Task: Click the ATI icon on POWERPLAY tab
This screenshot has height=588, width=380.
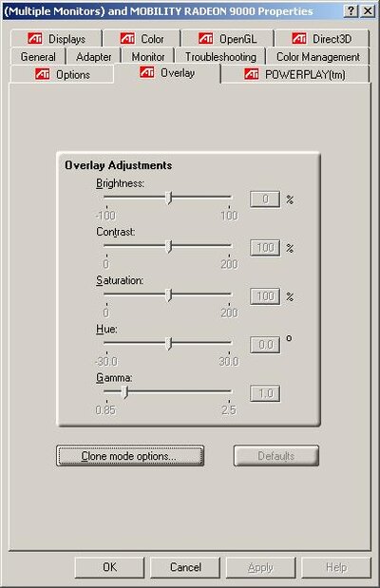Action: (252, 74)
